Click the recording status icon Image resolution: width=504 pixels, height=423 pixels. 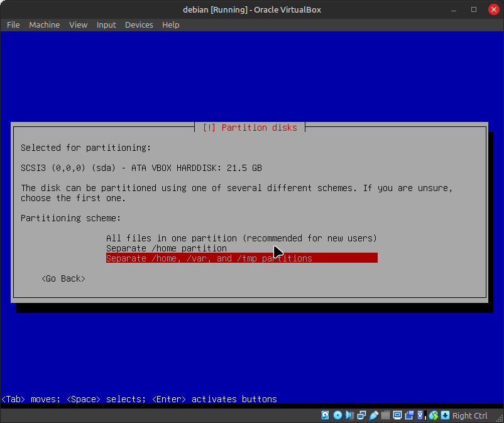409,415
